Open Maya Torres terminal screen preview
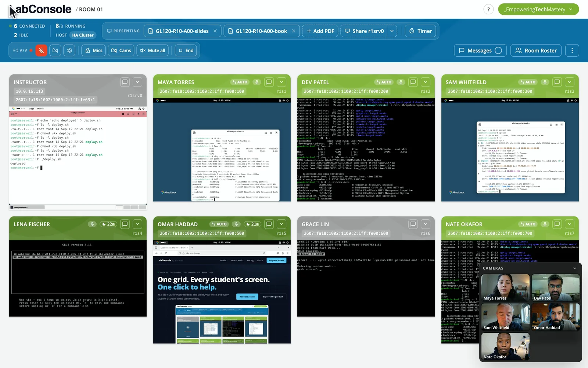 [x=222, y=150]
